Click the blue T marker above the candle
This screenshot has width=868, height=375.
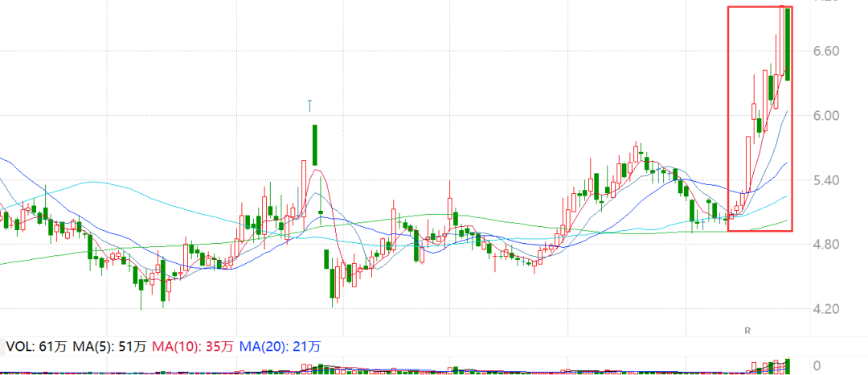click(x=310, y=105)
